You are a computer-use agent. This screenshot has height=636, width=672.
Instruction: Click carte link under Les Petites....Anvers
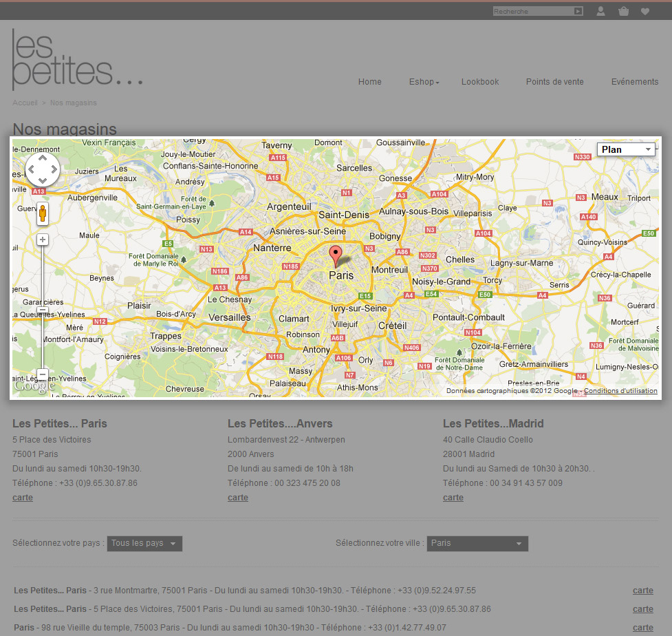(x=238, y=498)
